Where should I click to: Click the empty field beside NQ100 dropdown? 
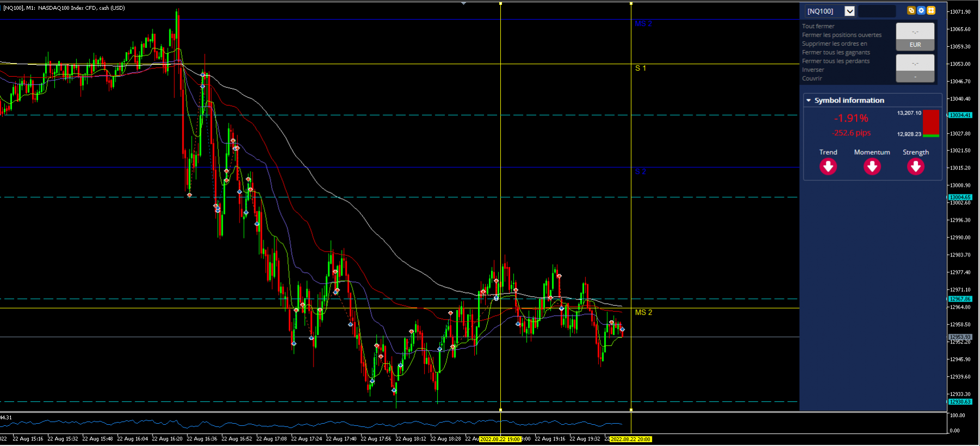point(877,11)
